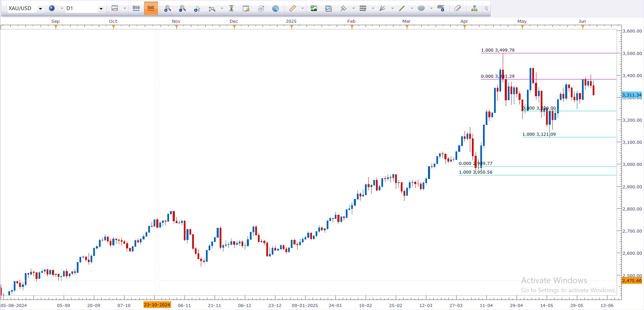
Task: Open the XAU/USD symbol dropdown
Action: 40,9
